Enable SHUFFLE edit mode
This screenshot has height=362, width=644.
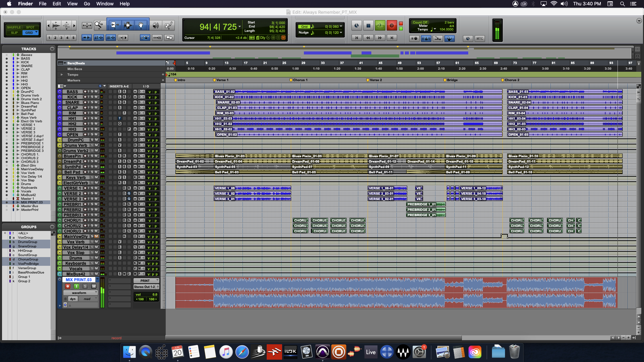pos(14,27)
